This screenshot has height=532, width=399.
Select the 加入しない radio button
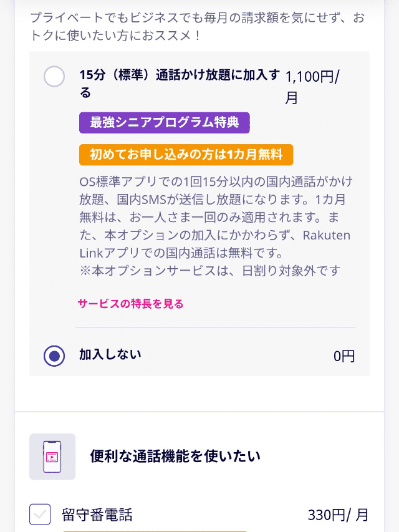click(x=54, y=356)
